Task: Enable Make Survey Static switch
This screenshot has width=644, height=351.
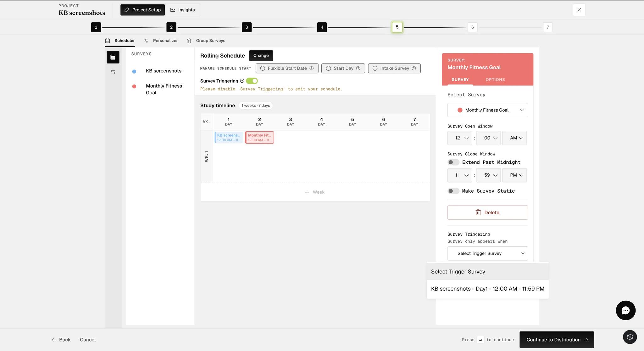Action: click(x=453, y=191)
